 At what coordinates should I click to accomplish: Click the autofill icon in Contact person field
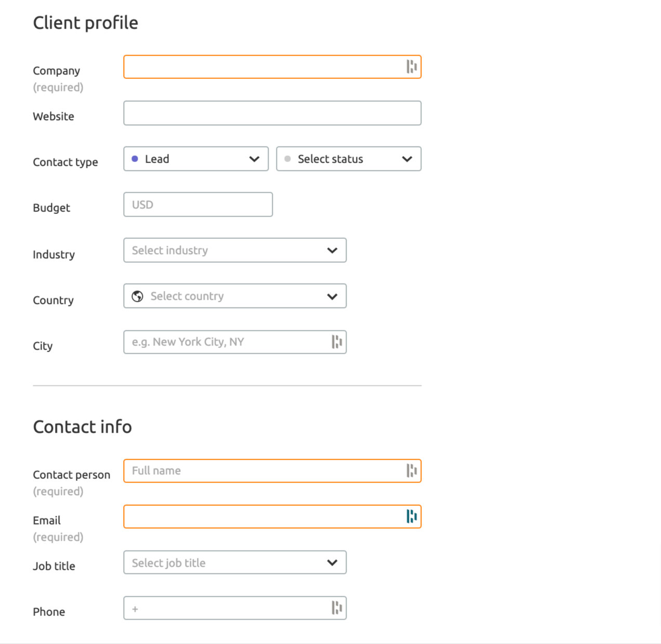click(412, 471)
